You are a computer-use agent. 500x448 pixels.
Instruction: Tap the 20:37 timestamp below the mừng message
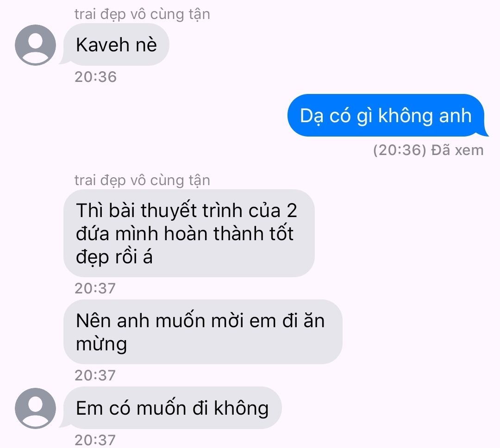click(x=95, y=375)
